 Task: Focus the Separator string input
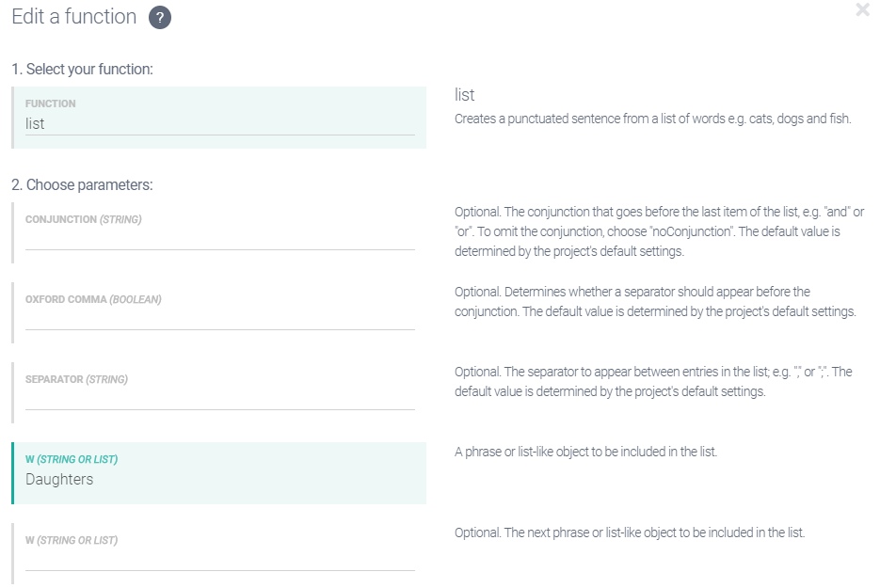[x=219, y=399]
